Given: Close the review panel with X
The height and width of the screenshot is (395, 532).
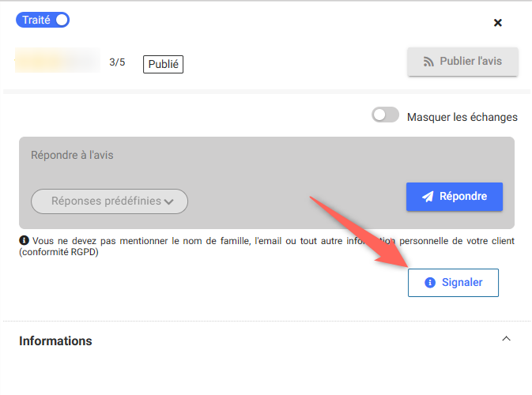Looking at the screenshot, I should 498,23.
